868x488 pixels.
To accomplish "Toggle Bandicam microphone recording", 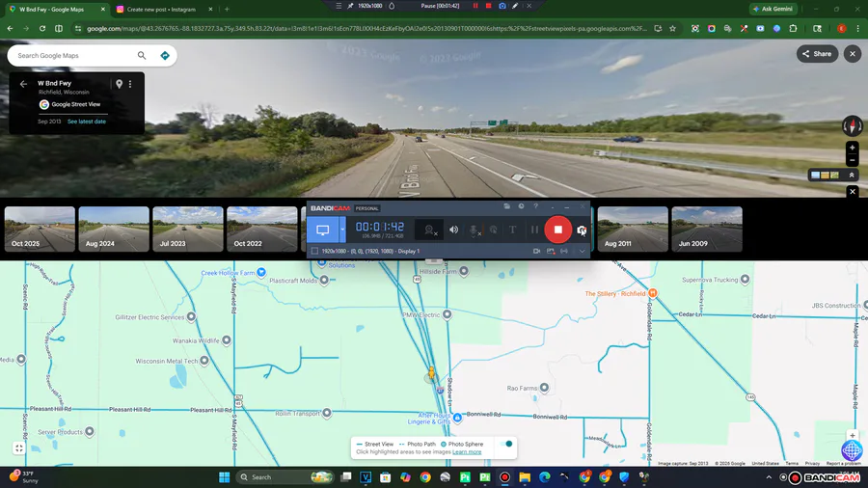I will point(475,230).
